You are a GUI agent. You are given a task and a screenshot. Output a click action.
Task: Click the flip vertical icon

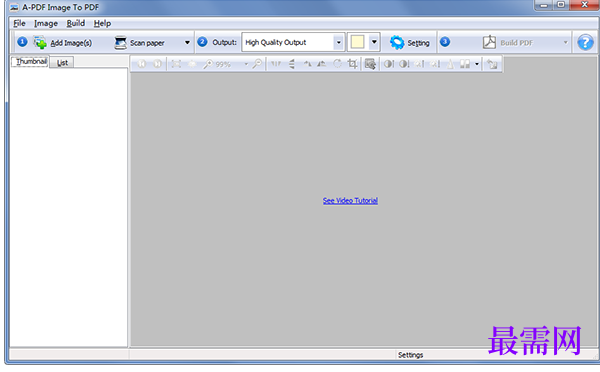tap(292, 64)
